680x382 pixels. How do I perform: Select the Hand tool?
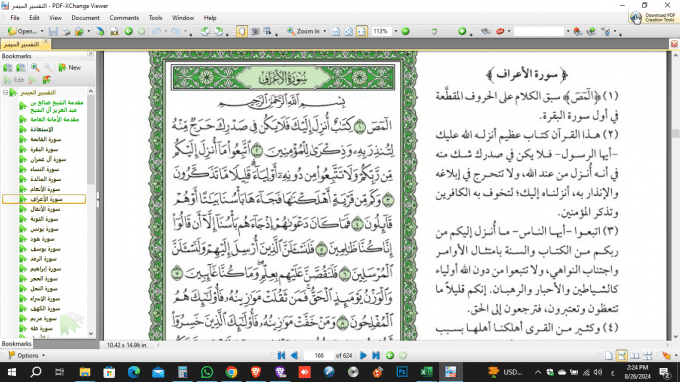[242, 31]
